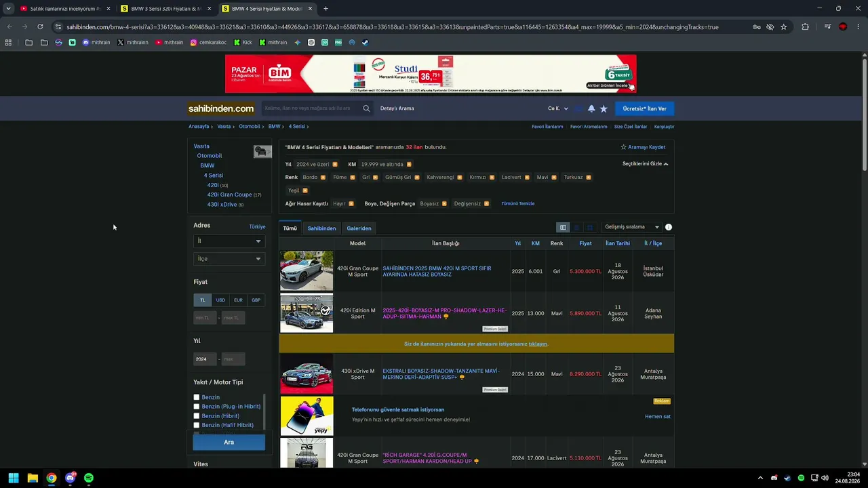Open the '420i Gran Coupe' category link
The image size is (868, 488).
point(229,195)
